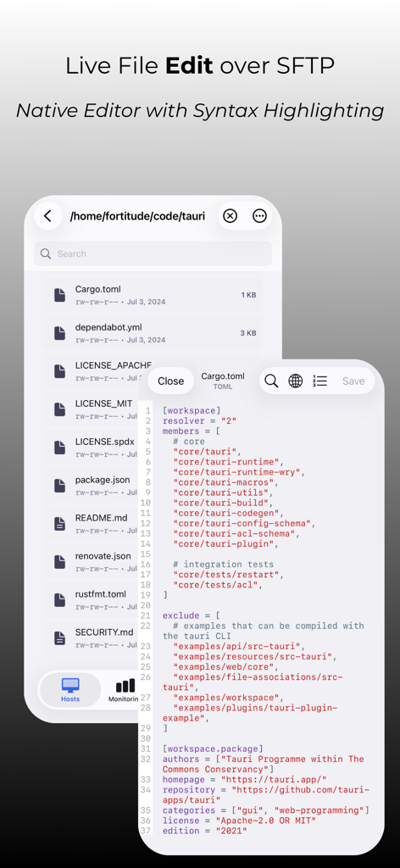Place cursor on the [workspace] line
The image size is (400, 868).
[192, 411]
